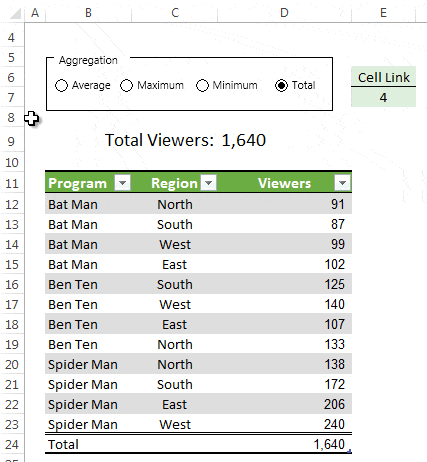Click the Select All corner triangle

click(x=15, y=13)
